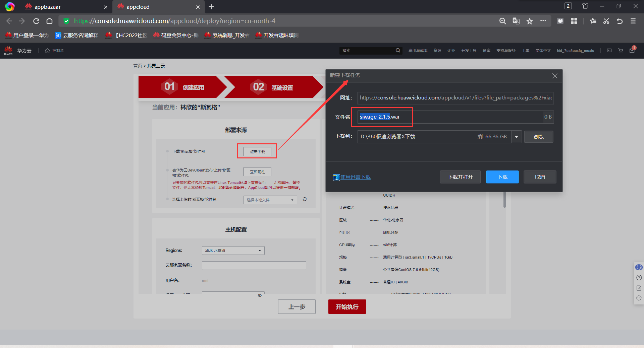The image size is (644, 348).
Task: Open the message notifications icon with red badge
Action: [632, 50]
